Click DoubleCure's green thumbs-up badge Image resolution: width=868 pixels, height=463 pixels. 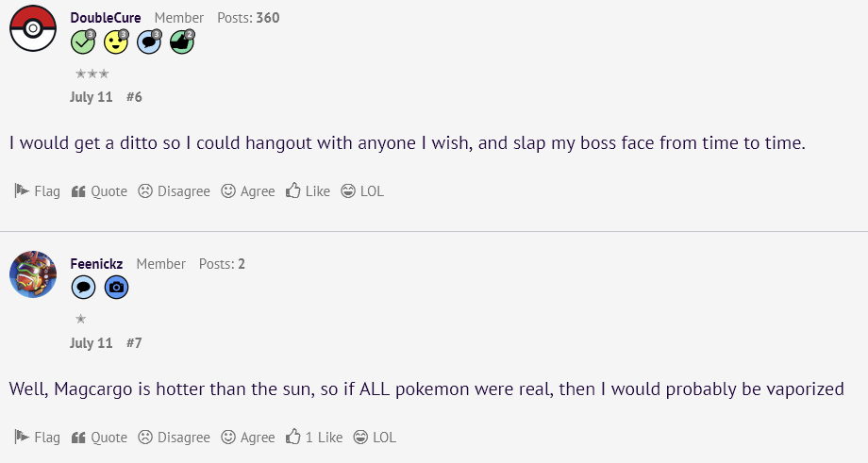click(182, 41)
